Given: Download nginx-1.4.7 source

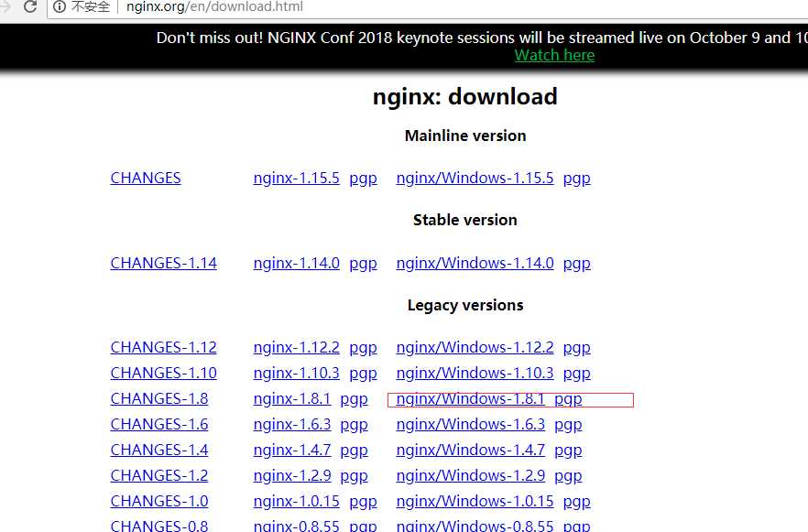Looking at the screenshot, I should 292,451.
